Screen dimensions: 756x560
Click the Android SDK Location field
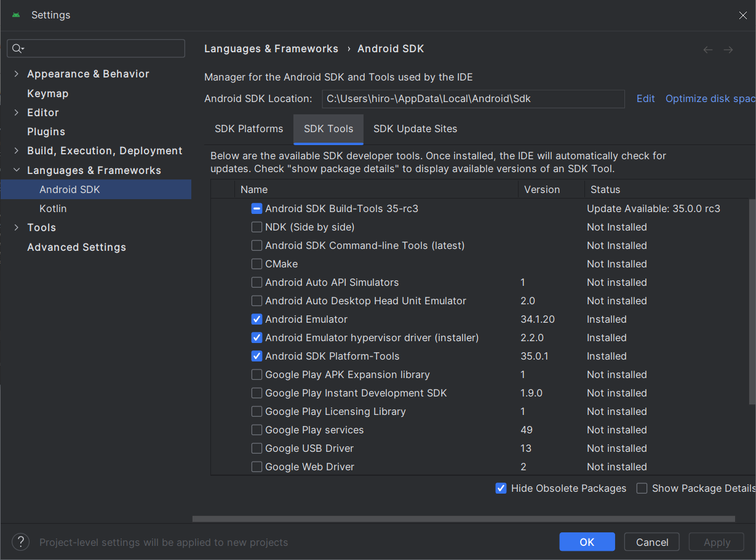click(473, 98)
